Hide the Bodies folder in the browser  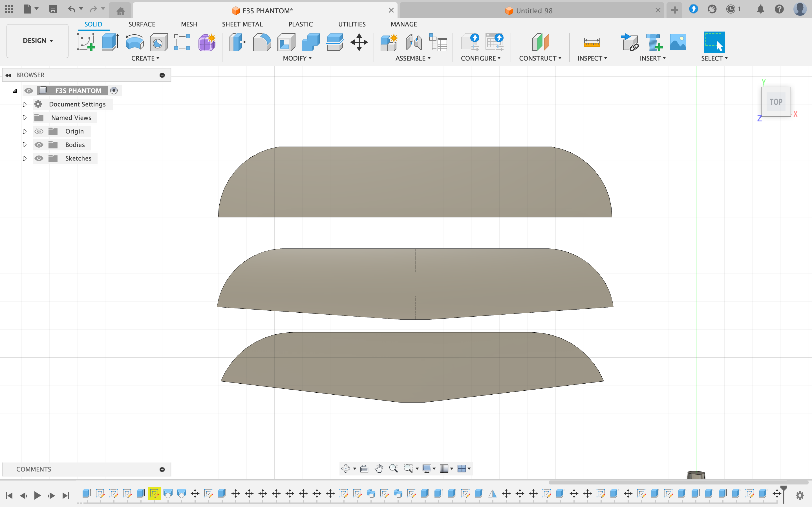click(x=39, y=144)
